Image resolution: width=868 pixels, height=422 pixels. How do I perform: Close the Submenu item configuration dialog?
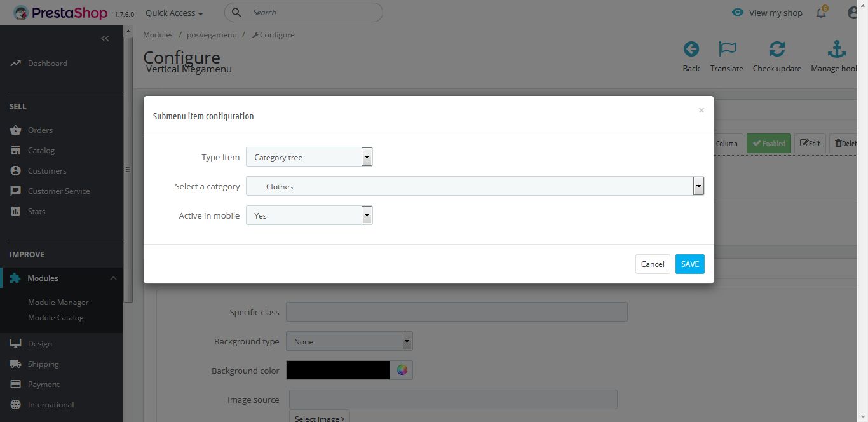[702, 111]
